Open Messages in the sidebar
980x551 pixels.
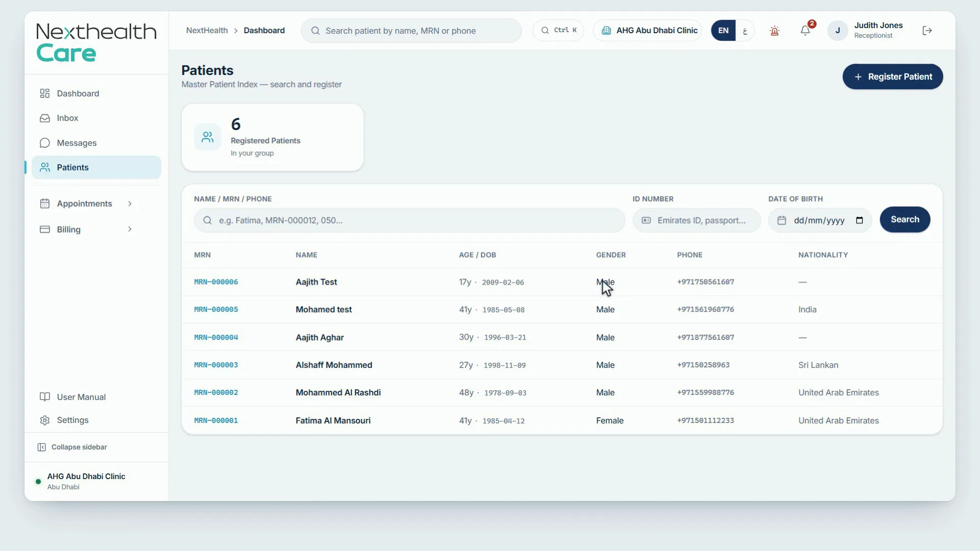coord(96,143)
